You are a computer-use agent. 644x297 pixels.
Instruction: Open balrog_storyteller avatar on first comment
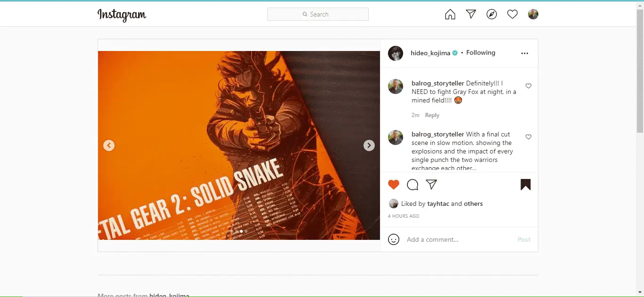396,86
